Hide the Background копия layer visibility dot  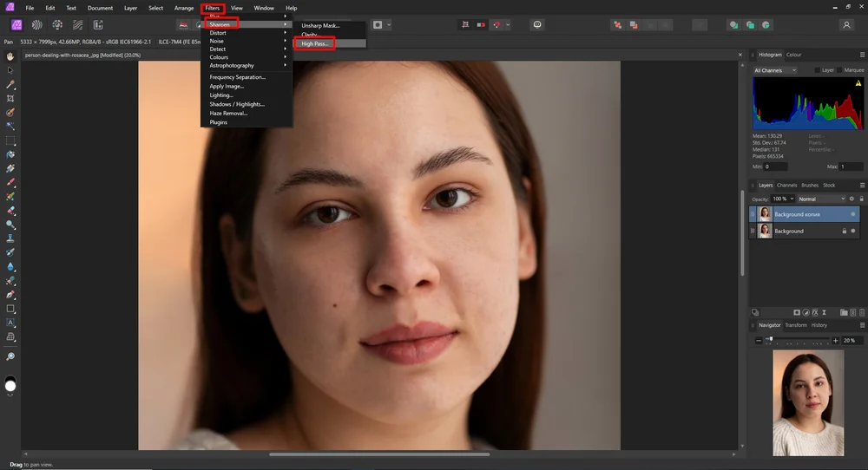tap(853, 214)
